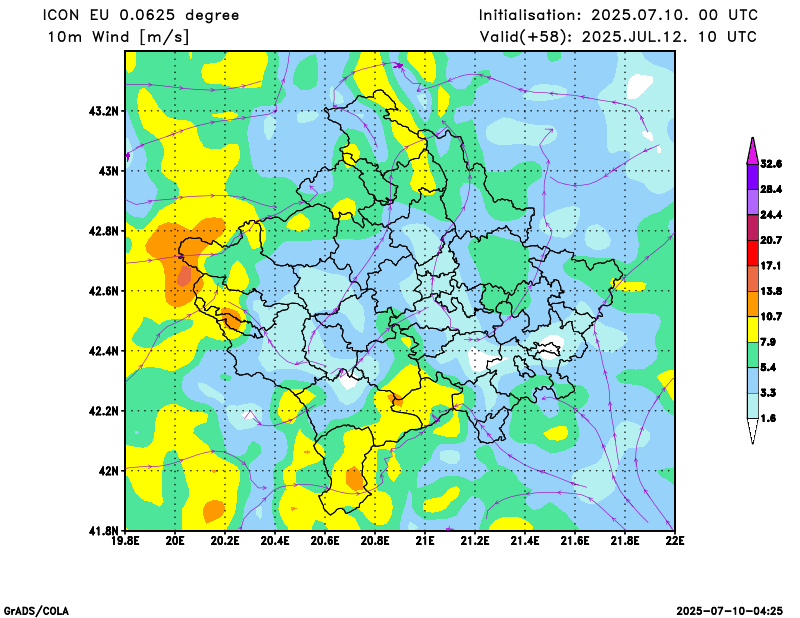
Task: Click the 32.6 value on the color legend
Action: click(x=771, y=164)
